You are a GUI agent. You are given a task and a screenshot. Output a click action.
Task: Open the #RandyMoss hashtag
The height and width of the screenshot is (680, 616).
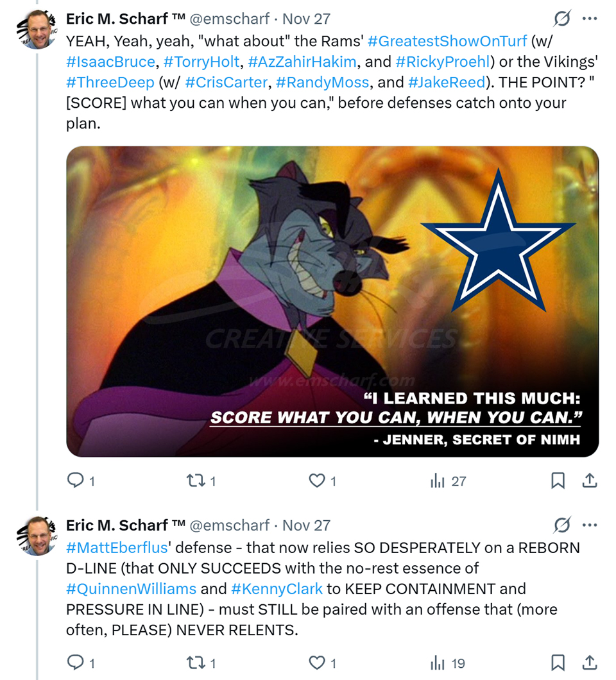click(x=323, y=82)
